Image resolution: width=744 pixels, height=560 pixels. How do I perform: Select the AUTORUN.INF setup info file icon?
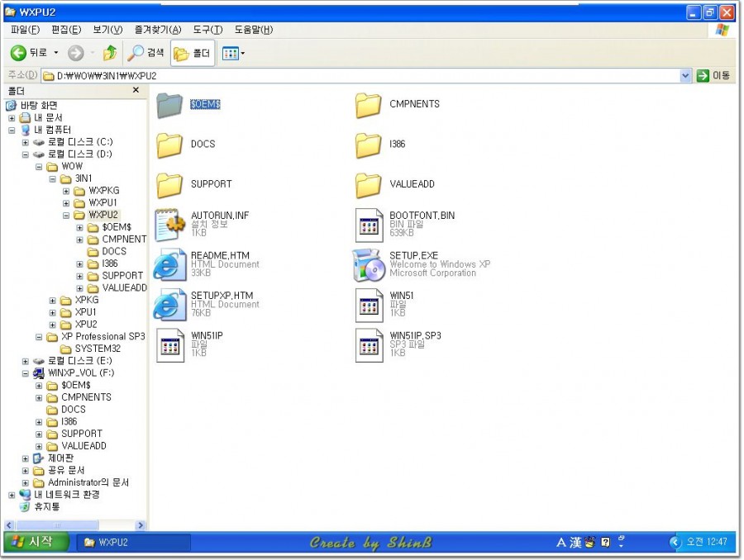pyautogui.click(x=169, y=225)
